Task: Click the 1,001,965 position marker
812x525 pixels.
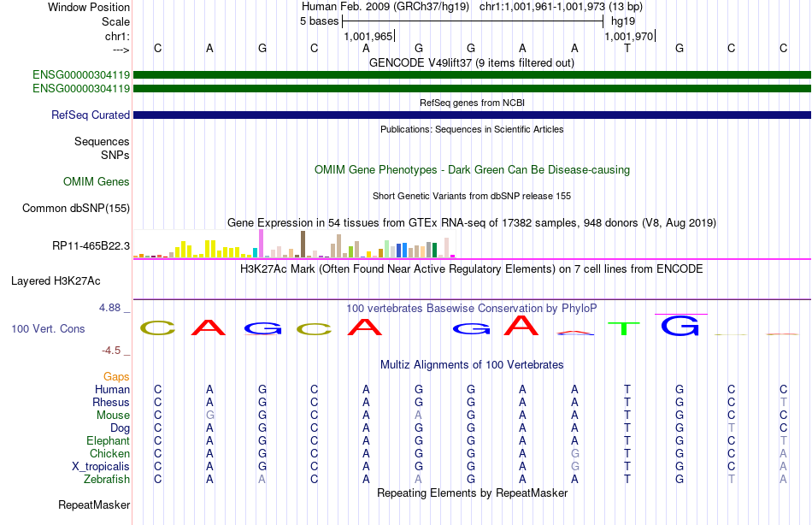Action: tap(368, 36)
